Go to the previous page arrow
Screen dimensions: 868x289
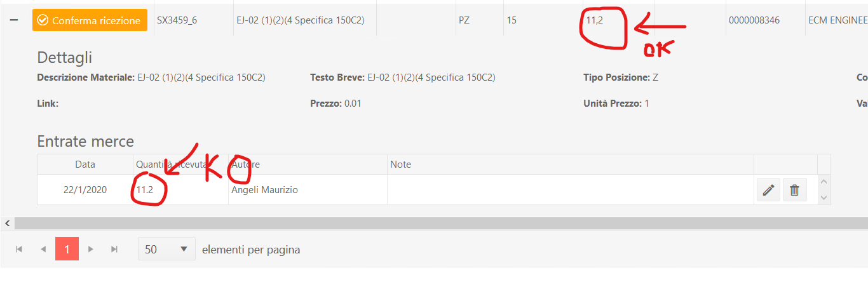coord(43,250)
